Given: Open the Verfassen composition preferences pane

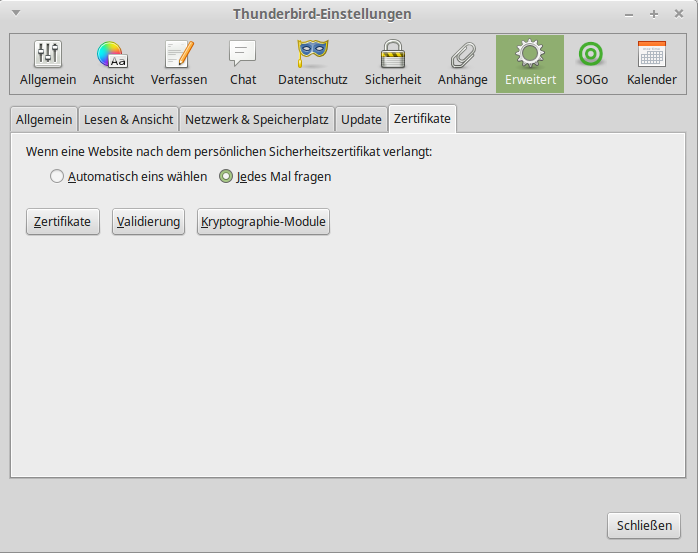Looking at the screenshot, I should (x=179, y=64).
